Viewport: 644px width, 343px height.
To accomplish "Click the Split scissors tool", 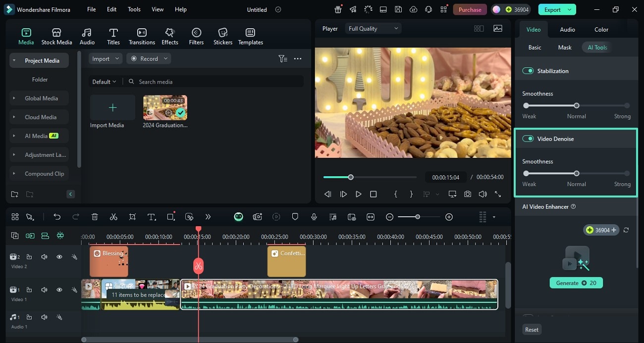I will [113, 217].
